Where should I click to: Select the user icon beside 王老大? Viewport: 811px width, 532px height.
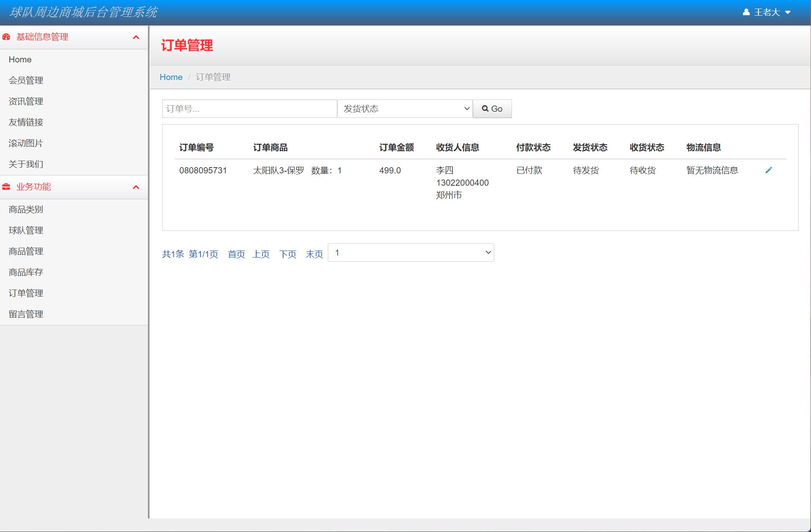click(746, 12)
